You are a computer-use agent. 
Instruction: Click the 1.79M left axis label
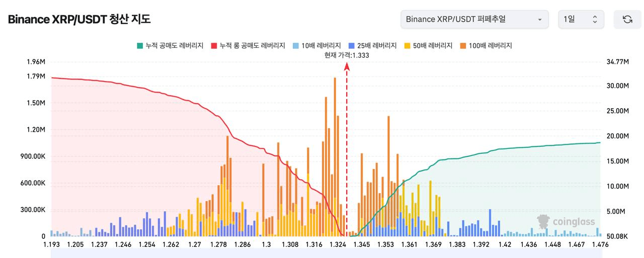36,76
